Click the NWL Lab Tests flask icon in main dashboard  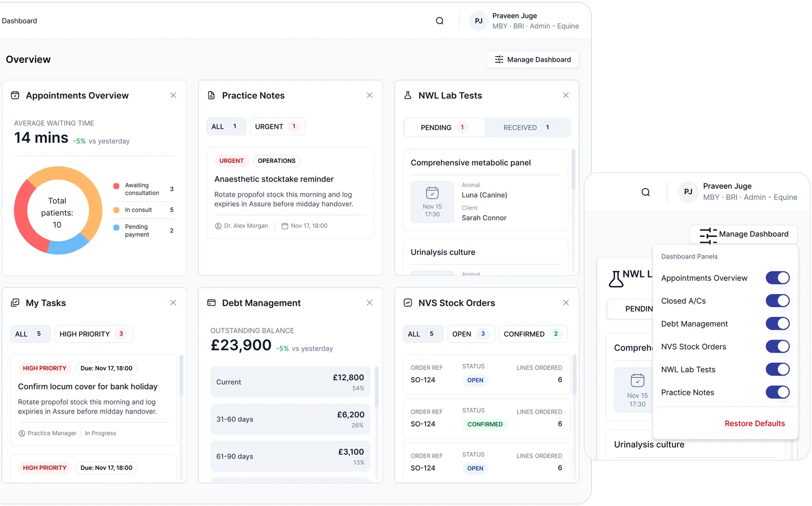pos(408,96)
